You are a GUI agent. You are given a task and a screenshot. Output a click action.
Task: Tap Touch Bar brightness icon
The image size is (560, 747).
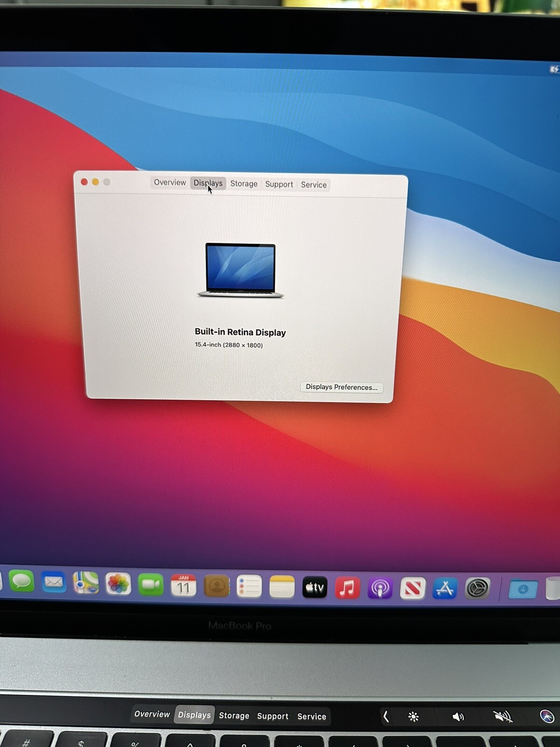[413, 717]
